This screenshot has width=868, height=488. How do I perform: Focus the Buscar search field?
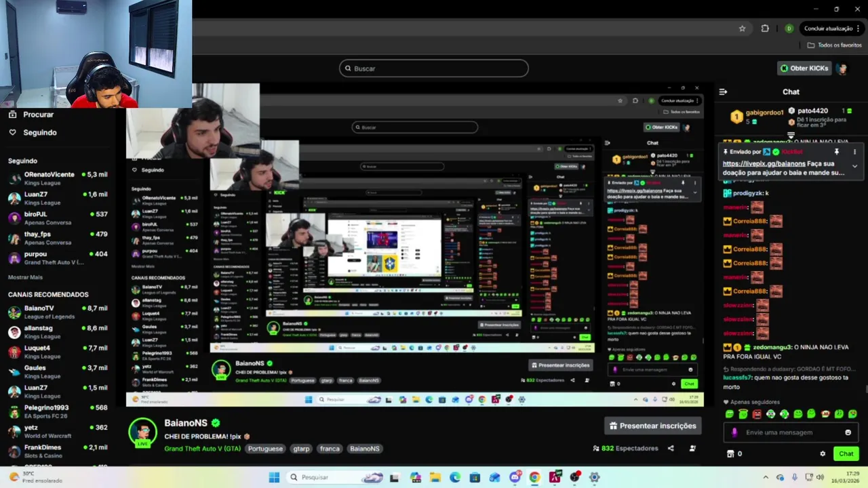pyautogui.click(x=434, y=68)
